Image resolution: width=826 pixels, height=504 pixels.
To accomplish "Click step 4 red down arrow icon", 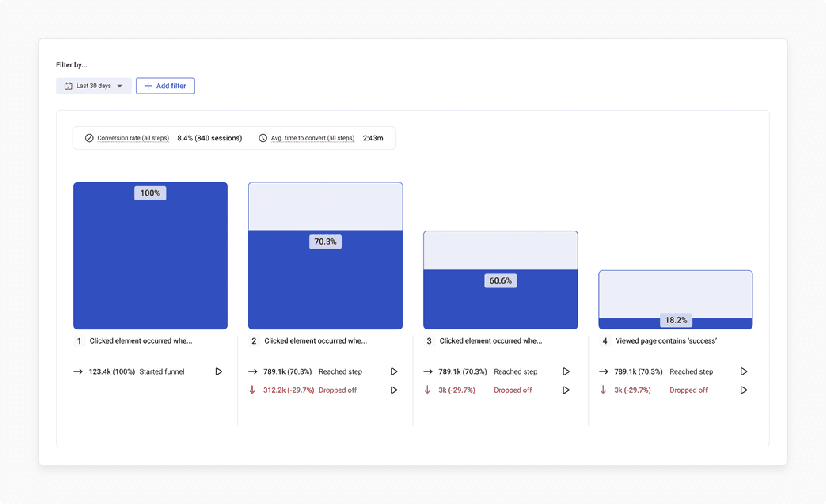I will click(x=603, y=390).
